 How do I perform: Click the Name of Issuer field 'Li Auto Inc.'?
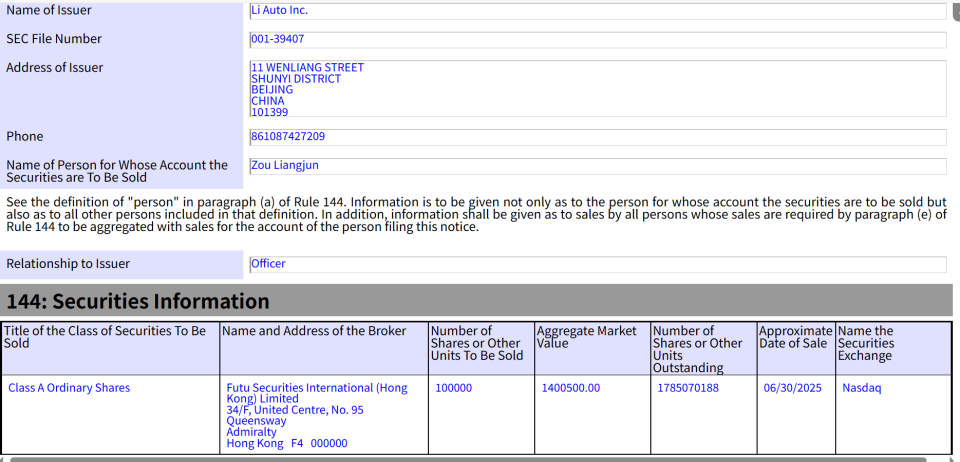(x=598, y=11)
